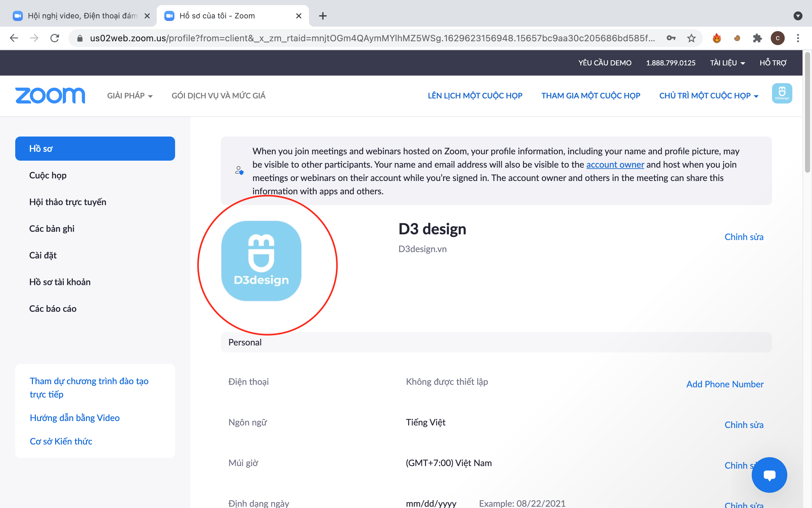Click (GMT+7:00) Việt Nam timezone value
The width and height of the screenshot is (812, 508).
click(449, 463)
